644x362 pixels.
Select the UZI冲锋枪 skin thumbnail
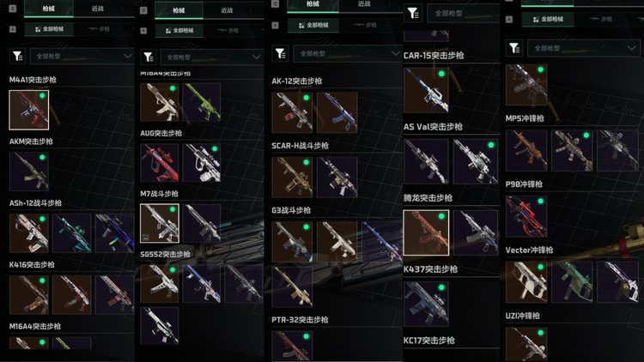(526, 344)
